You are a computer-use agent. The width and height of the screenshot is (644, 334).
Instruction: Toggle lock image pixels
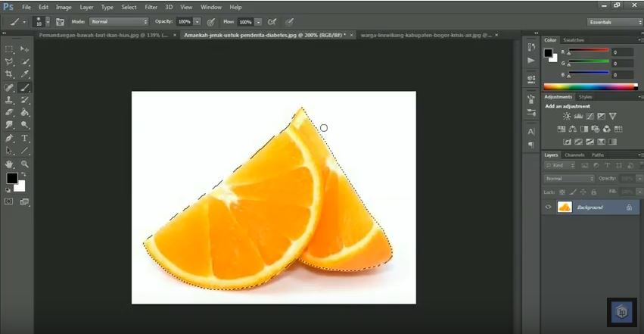(573, 192)
